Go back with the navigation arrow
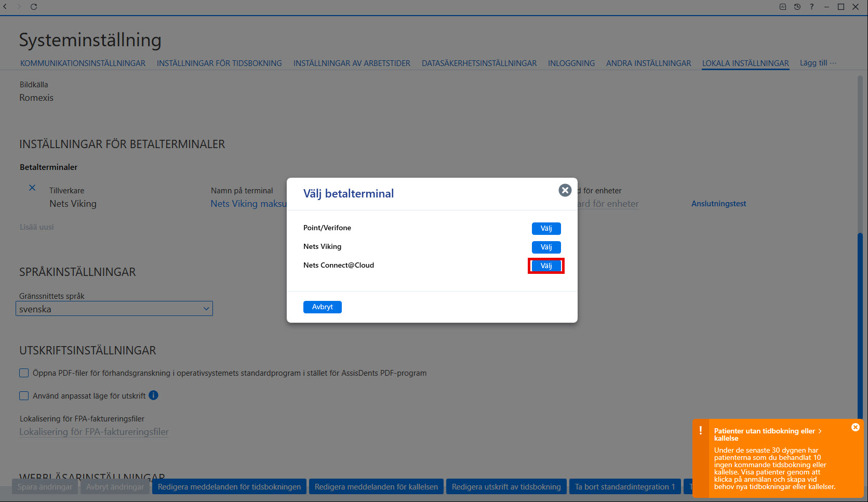Image resolution: width=868 pixels, height=502 pixels. tap(5, 7)
